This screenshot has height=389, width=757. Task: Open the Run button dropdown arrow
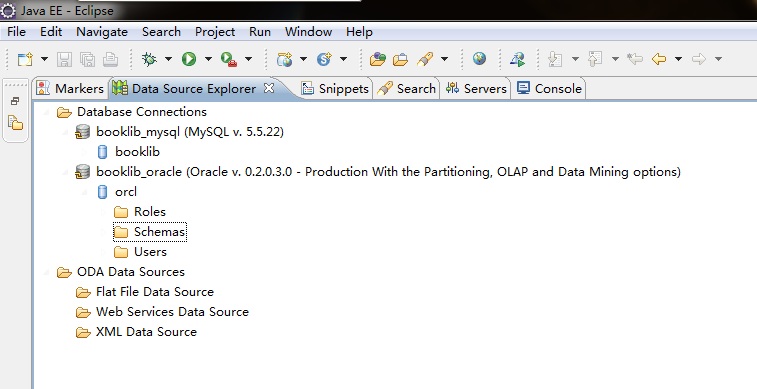click(208, 59)
